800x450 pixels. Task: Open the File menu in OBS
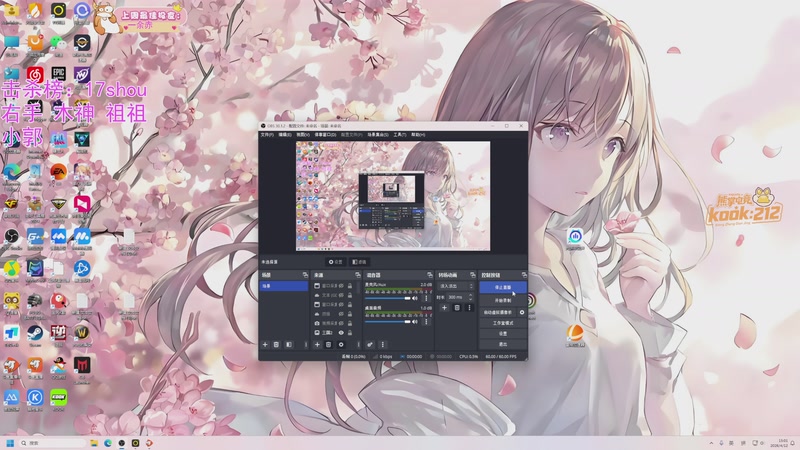coord(267,135)
